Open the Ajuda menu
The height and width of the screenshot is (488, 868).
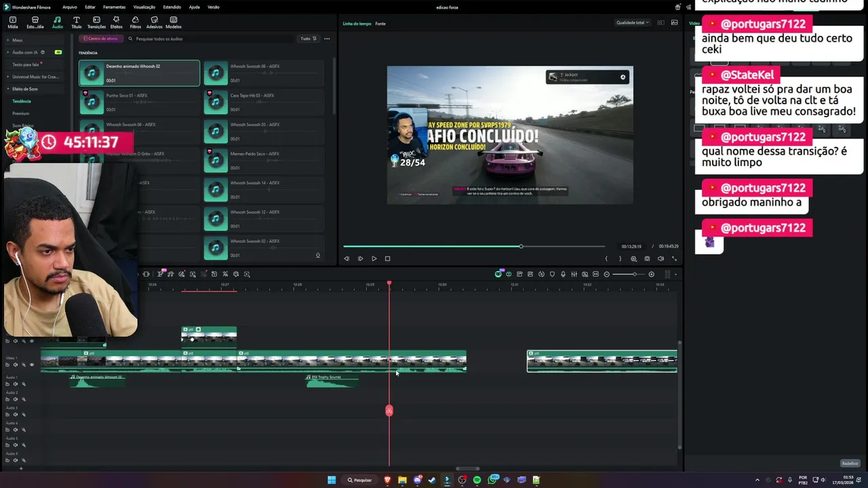point(194,7)
